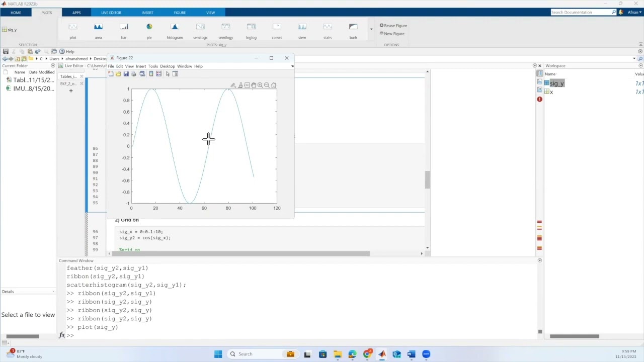The width and height of the screenshot is (644, 362).
Task: Select the x variable in Workspace
Action: 551,92
